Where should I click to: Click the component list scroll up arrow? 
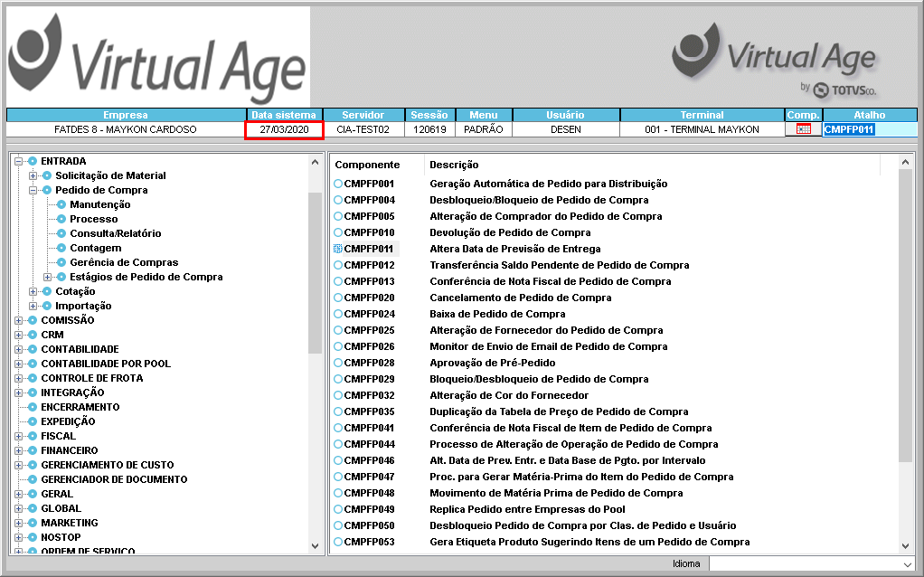coord(906,162)
